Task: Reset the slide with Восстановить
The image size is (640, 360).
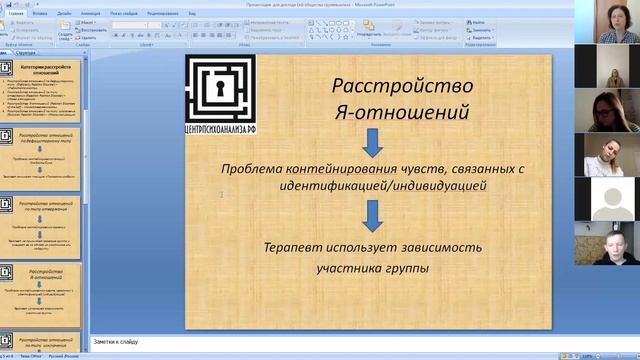Action: click(x=91, y=30)
